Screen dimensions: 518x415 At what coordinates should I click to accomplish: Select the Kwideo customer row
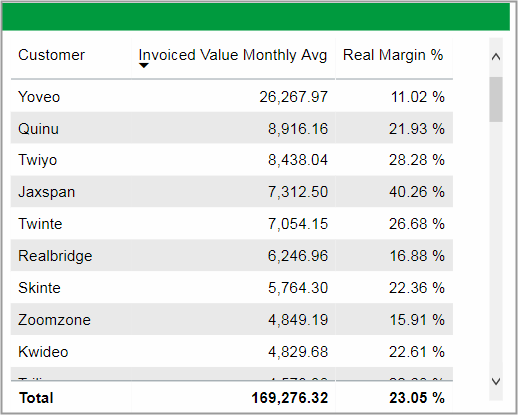click(x=232, y=352)
